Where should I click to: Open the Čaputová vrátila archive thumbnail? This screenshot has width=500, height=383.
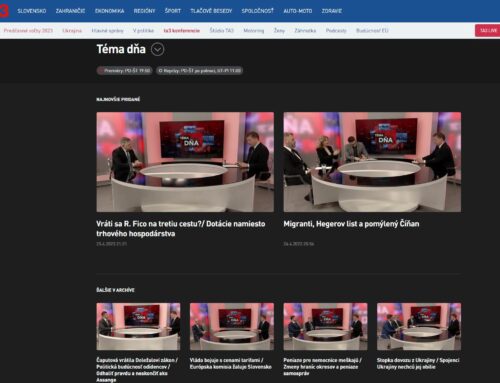click(x=138, y=326)
